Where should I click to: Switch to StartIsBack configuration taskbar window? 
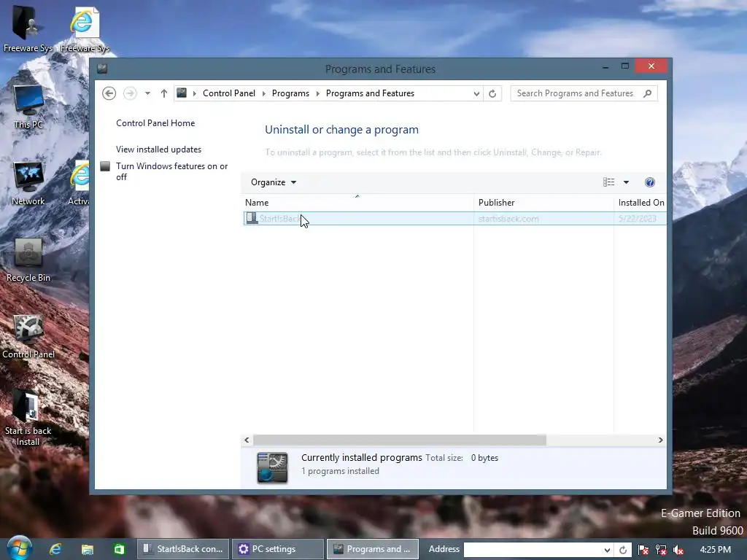[183, 549]
